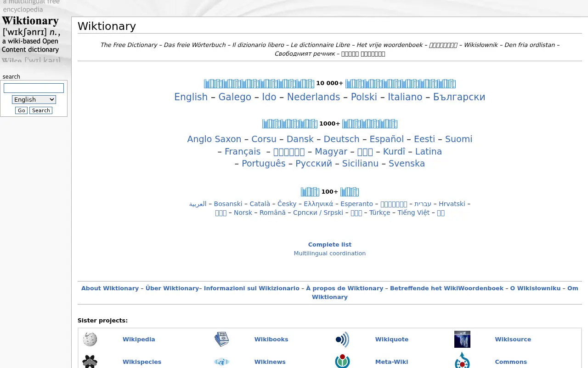This screenshot has height=368, width=588.
Task: Focus the sidebar search input field
Action: 34,88
